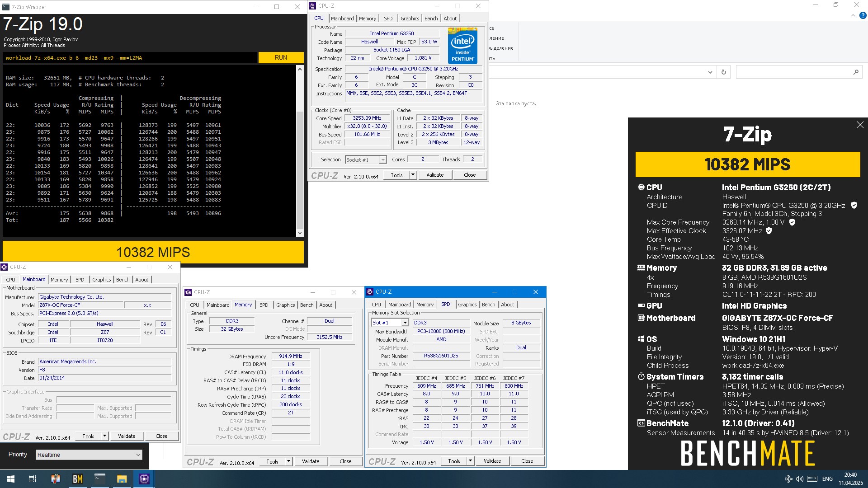
Task: Open Task View from the taskbar
Action: (33, 479)
